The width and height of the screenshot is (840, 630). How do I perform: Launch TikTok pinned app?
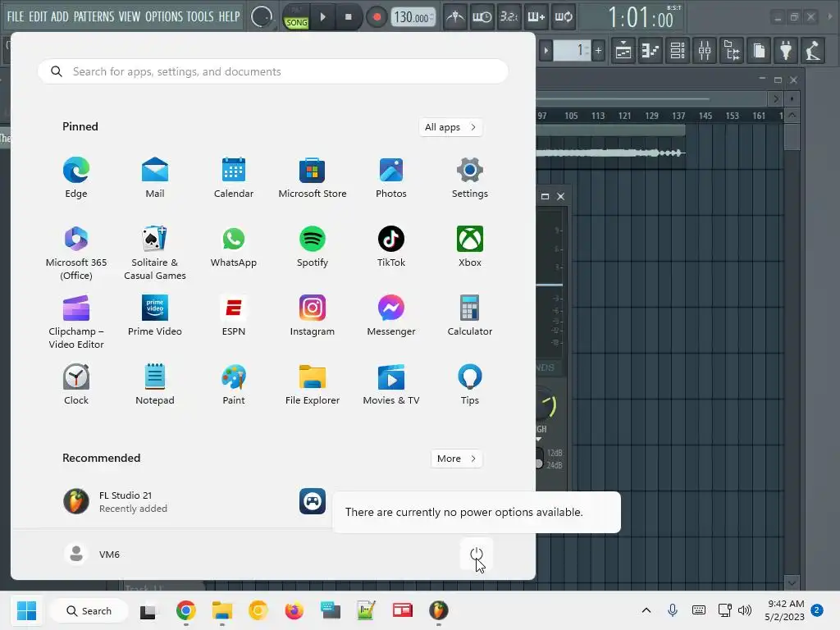(391, 247)
